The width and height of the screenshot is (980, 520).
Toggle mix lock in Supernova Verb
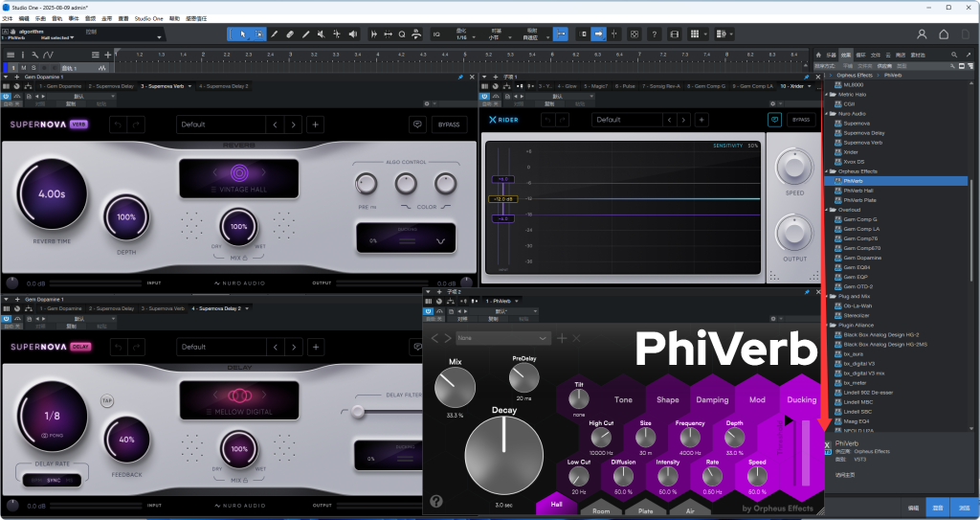click(x=245, y=258)
